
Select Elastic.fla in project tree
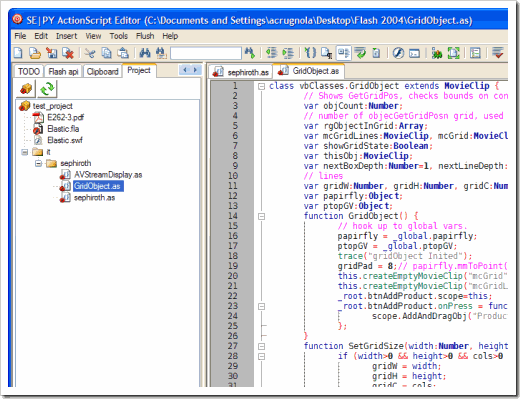coord(63,129)
